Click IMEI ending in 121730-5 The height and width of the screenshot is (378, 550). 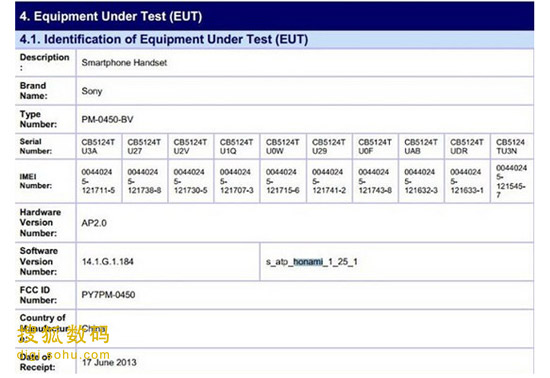(190, 181)
